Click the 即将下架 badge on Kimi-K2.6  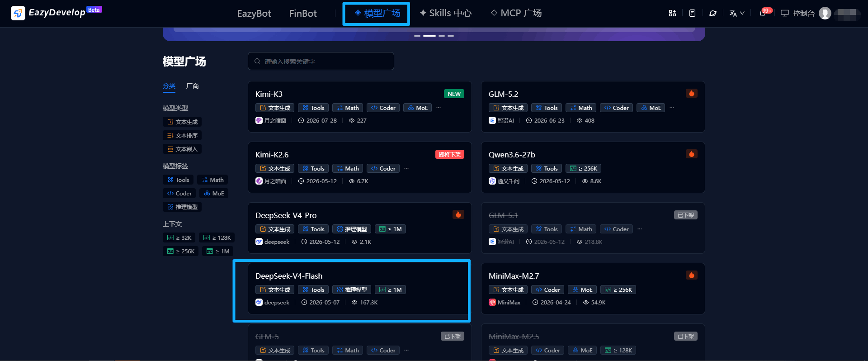[x=450, y=154]
